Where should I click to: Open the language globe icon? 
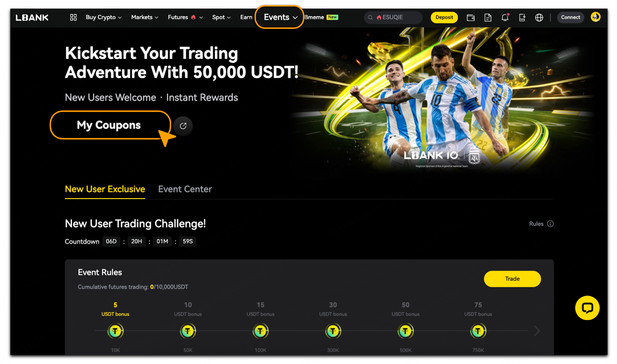click(x=539, y=17)
